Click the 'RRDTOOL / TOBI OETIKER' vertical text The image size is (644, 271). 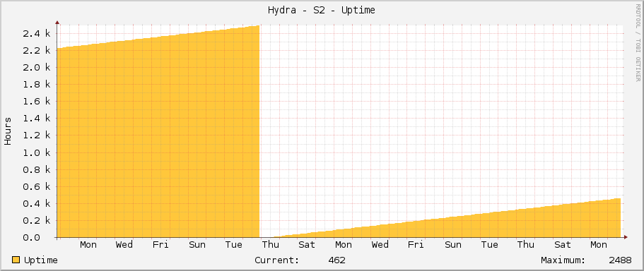(x=638, y=42)
